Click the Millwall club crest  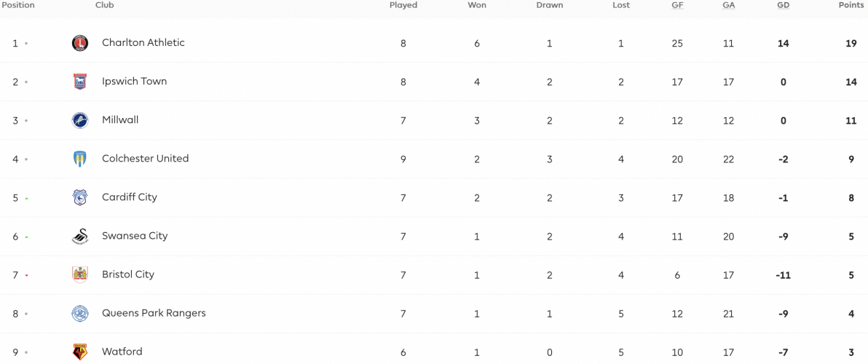click(x=80, y=120)
